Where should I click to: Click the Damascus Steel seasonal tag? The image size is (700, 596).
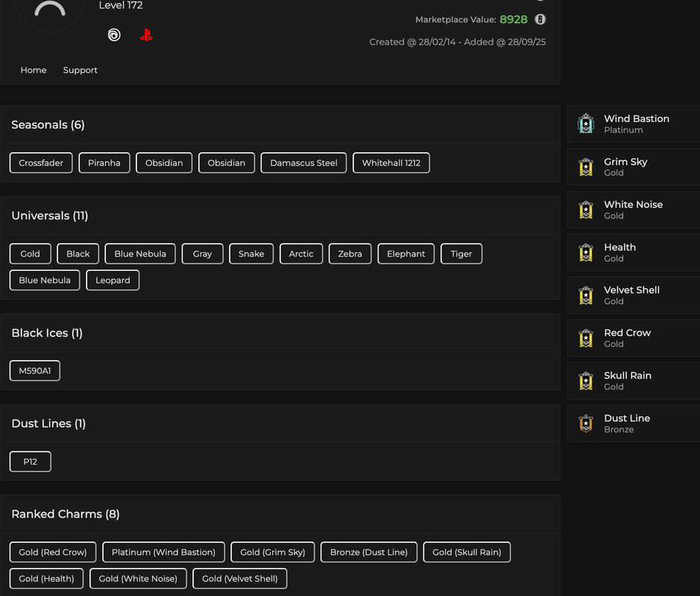(303, 163)
